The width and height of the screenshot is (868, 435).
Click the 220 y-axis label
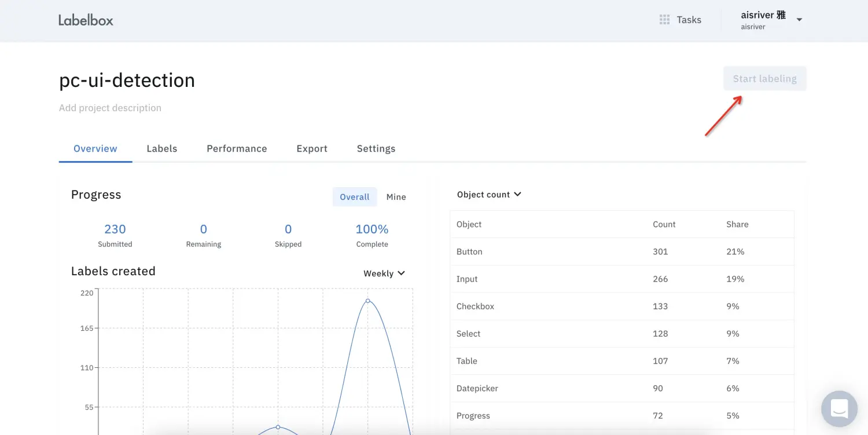[87, 293]
